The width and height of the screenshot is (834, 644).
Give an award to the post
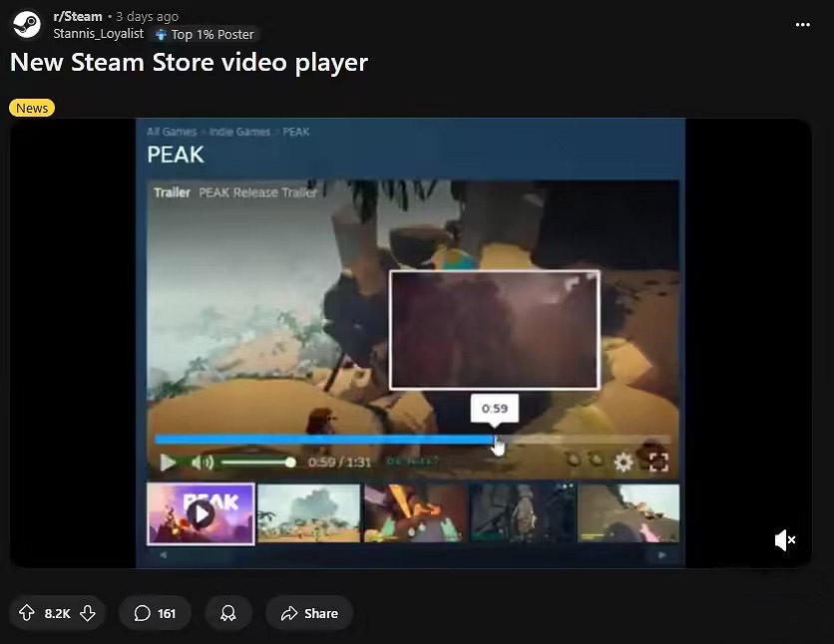click(227, 613)
